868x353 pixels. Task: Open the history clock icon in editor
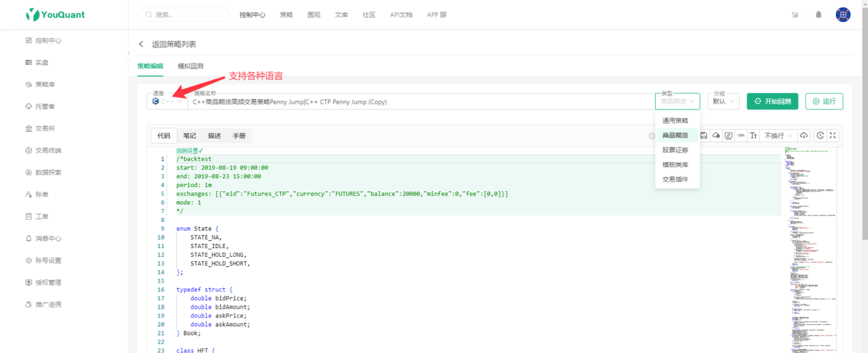point(821,136)
